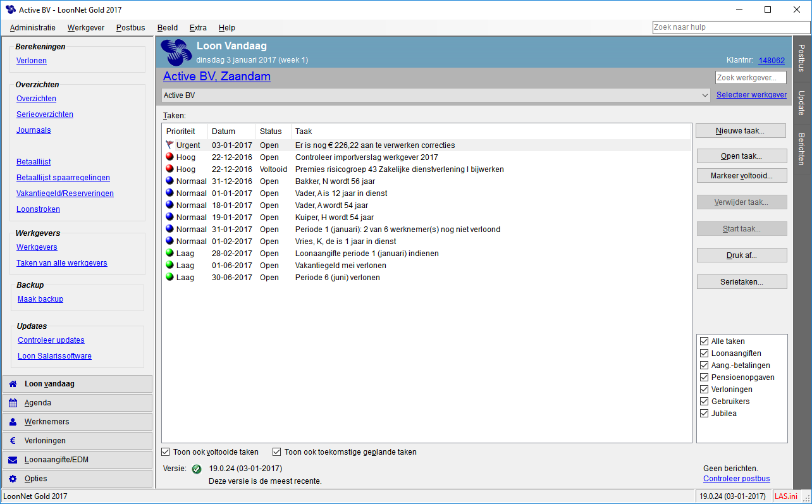Click the Loon vandaag house icon

(14, 384)
